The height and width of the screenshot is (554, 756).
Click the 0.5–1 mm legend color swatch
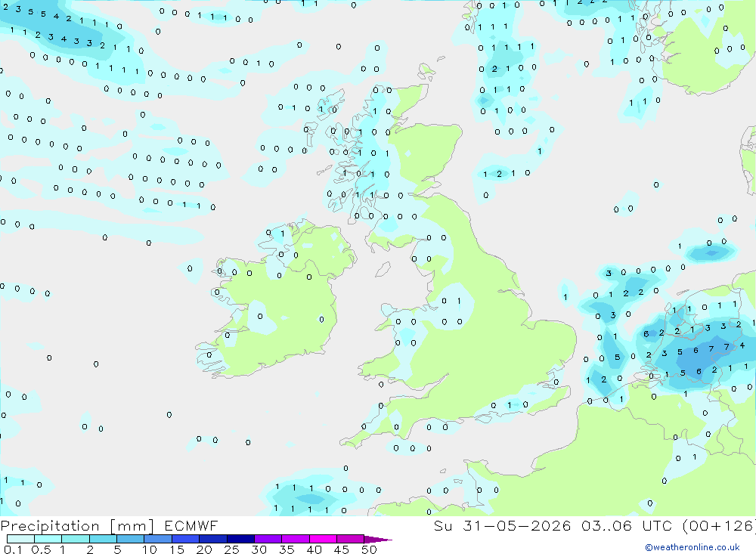[48, 539]
